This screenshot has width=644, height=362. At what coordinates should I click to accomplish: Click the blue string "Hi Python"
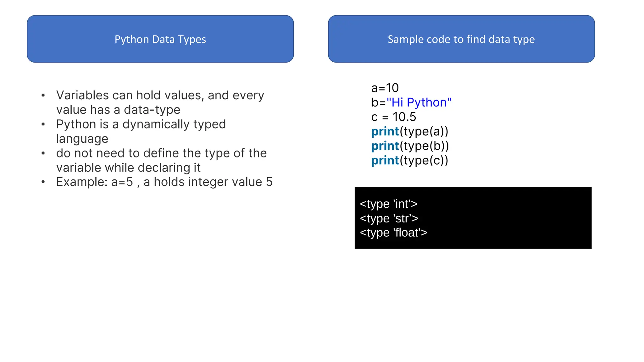tap(419, 102)
